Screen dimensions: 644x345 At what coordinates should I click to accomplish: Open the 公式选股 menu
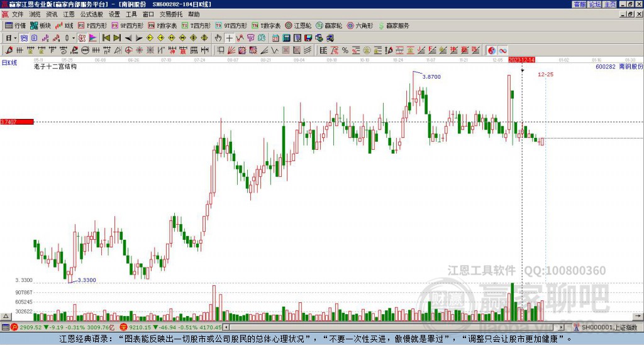pos(91,14)
